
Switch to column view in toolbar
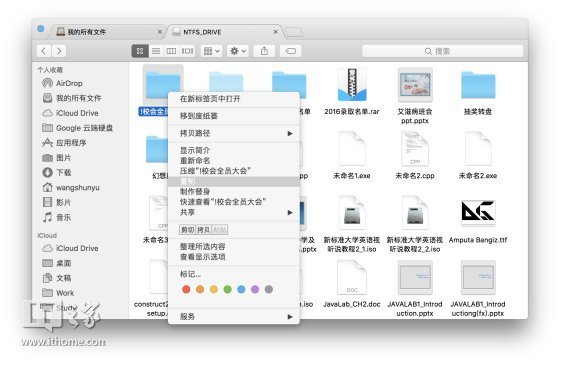[x=171, y=51]
